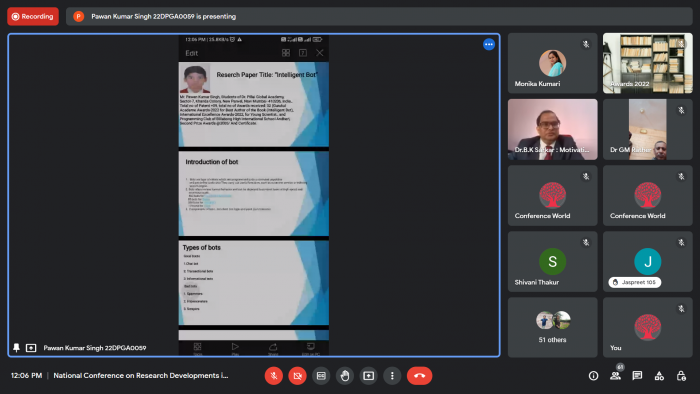Open the Activities panel

(x=659, y=376)
